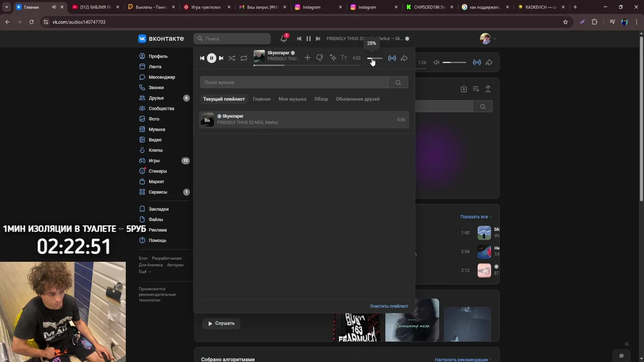Viewport: 644px width, 362px height.
Task: Adjust volume slider in background page player
Action: coord(454,62)
